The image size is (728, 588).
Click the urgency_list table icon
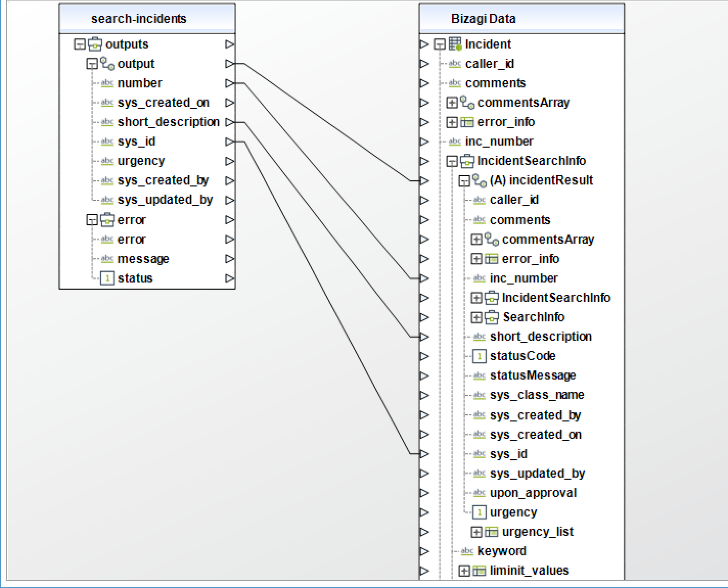click(x=492, y=532)
